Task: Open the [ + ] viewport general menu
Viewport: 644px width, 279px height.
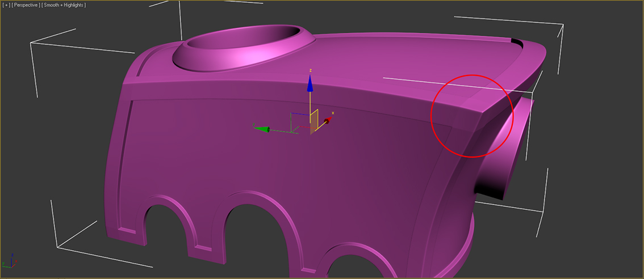Action: (x=6, y=5)
